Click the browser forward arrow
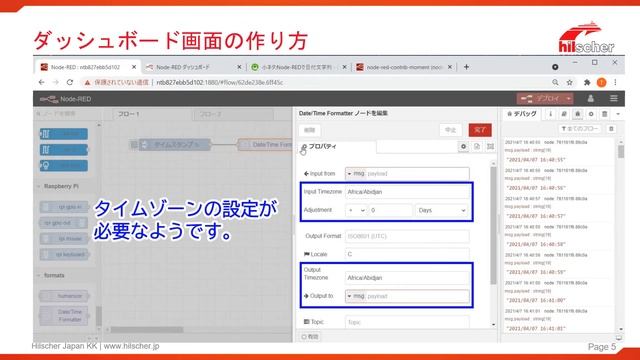Screen dimensions: 640x360 (x=56, y=82)
